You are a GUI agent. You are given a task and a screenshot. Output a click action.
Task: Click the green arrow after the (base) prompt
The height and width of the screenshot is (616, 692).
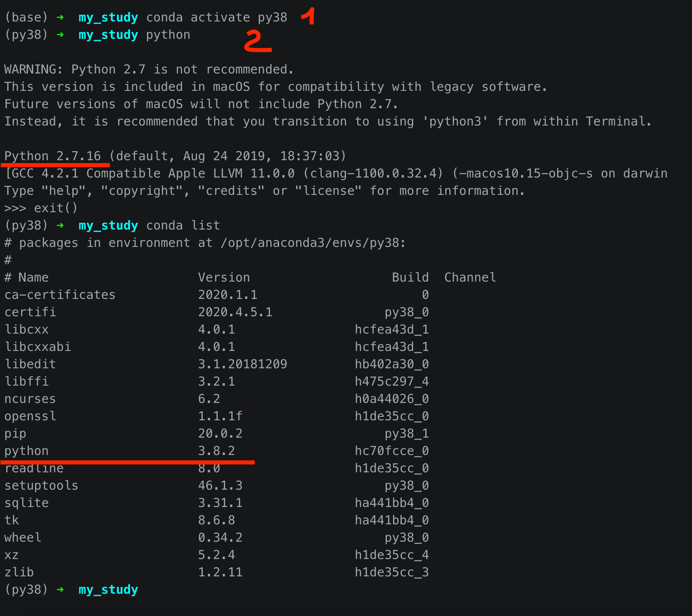[x=60, y=17]
